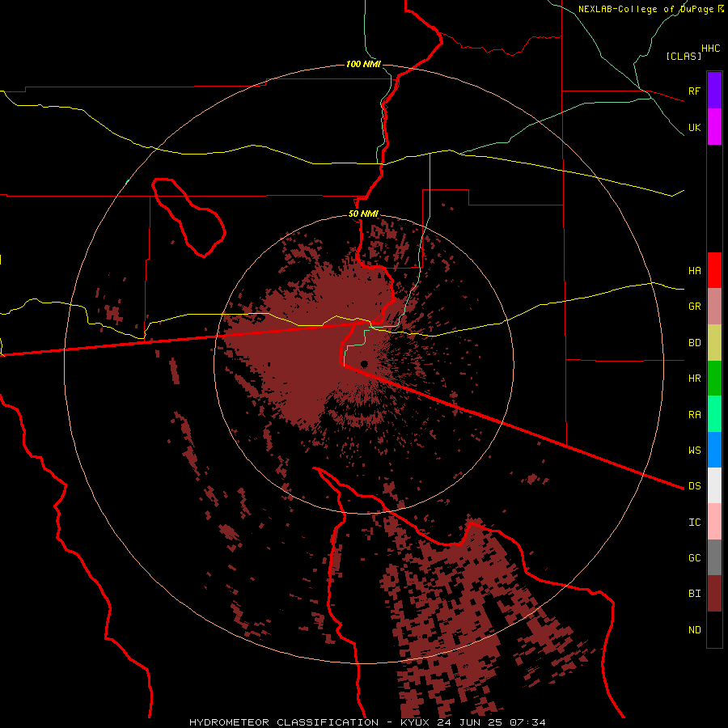Viewport: 728px width, 728px height.
Task: Click the ND black legend swatch
Action: coord(714,629)
